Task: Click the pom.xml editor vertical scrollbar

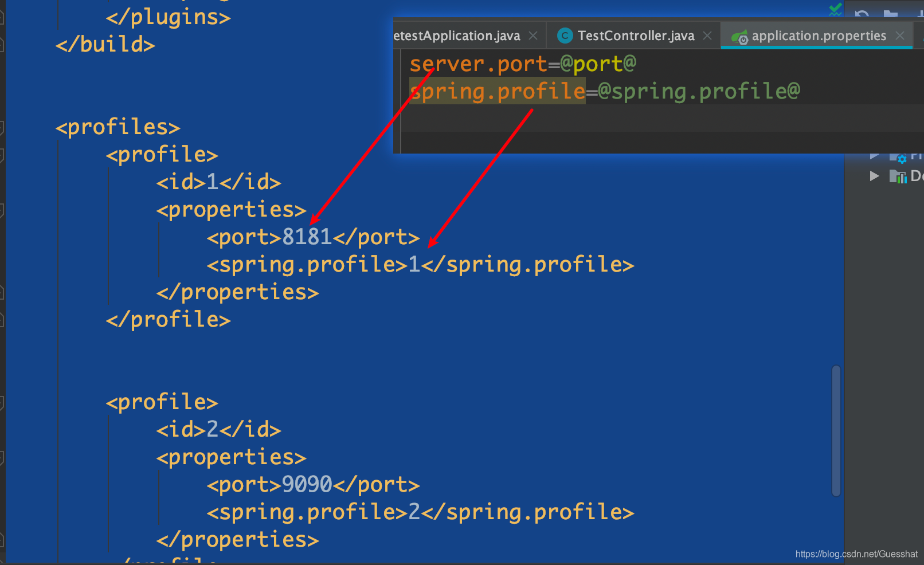Action: pos(836,430)
